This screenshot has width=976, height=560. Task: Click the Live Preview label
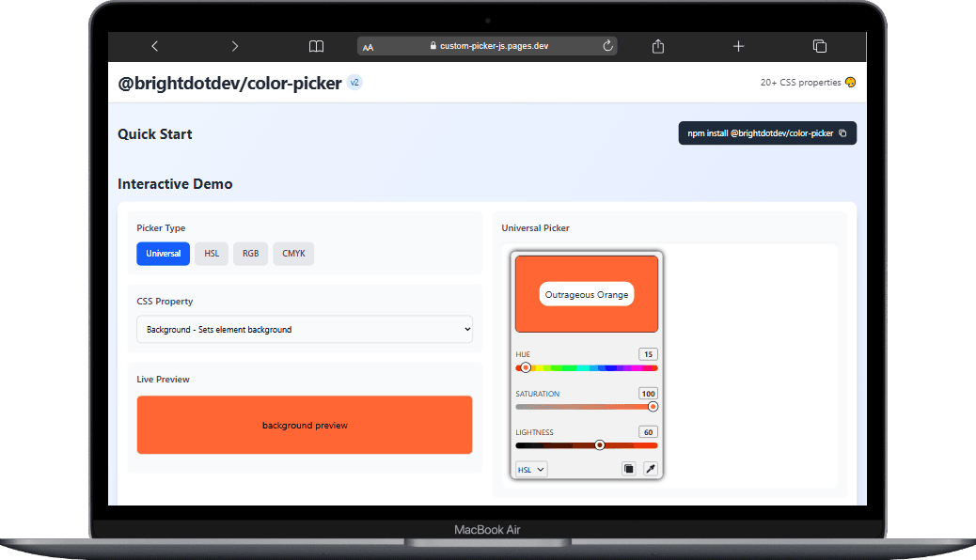(x=163, y=379)
